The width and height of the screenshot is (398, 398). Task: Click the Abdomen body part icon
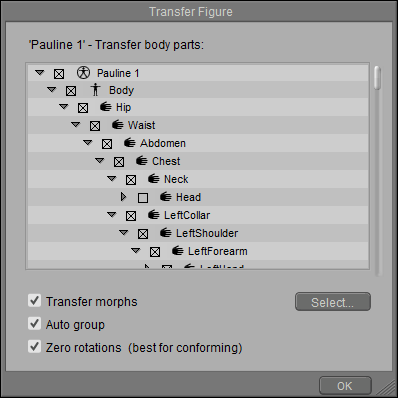pyautogui.click(x=130, y=143)
